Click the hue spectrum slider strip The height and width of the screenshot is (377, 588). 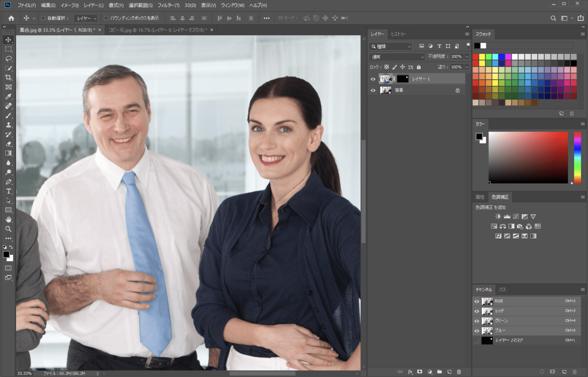[x=577, y=158]
